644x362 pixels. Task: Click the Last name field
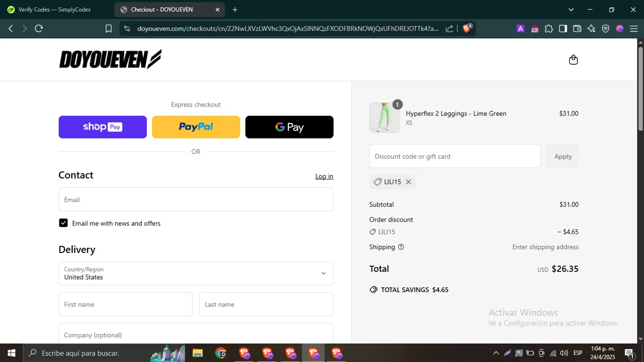(266, 304)
